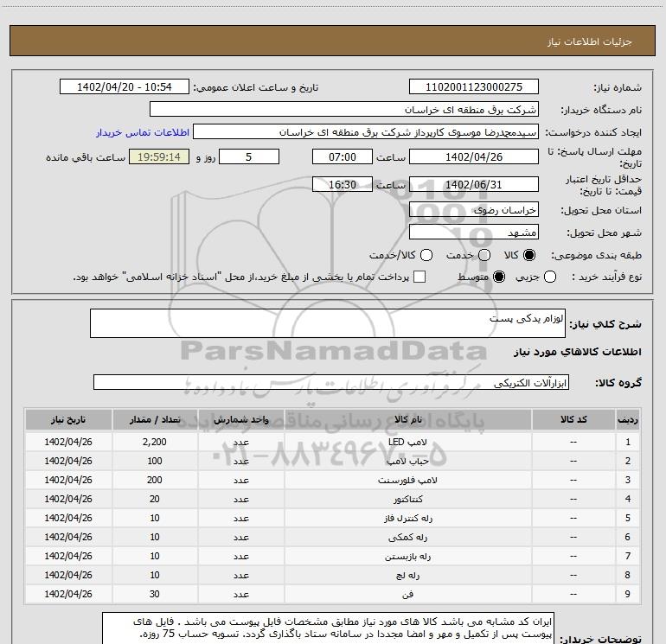Click the ردیف column header
The height and width of the screenshot is (644, 666).
click(628, 419)
